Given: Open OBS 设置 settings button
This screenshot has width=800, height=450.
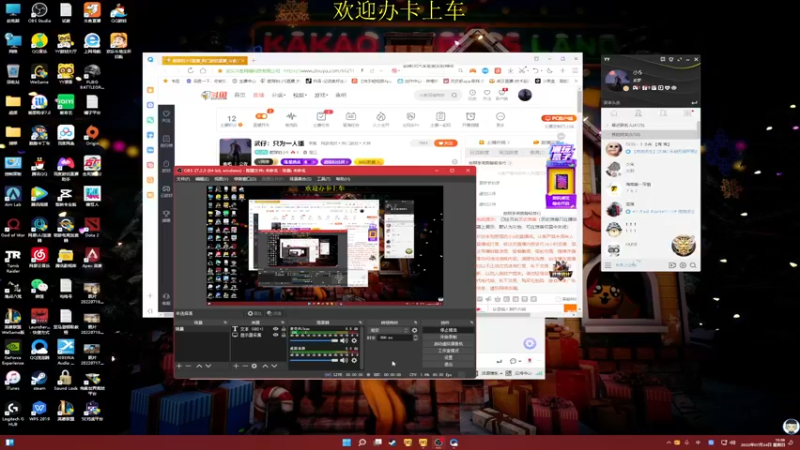Looking at the screenshot, I should pyautogui.click(x=448, y=357).
